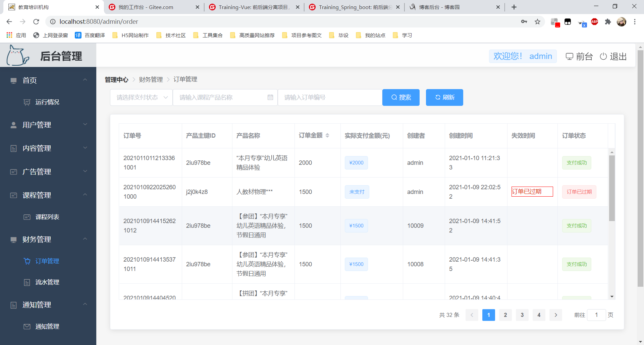Viewport: 644px width, 345px height.
Task: Open 运行情况 sidebar item
Action: click(x=48, y=102)
